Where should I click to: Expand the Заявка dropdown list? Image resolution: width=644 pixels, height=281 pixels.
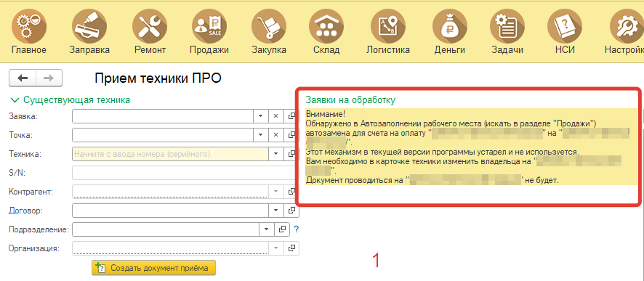pyautogui.click(x=260, y=116)
